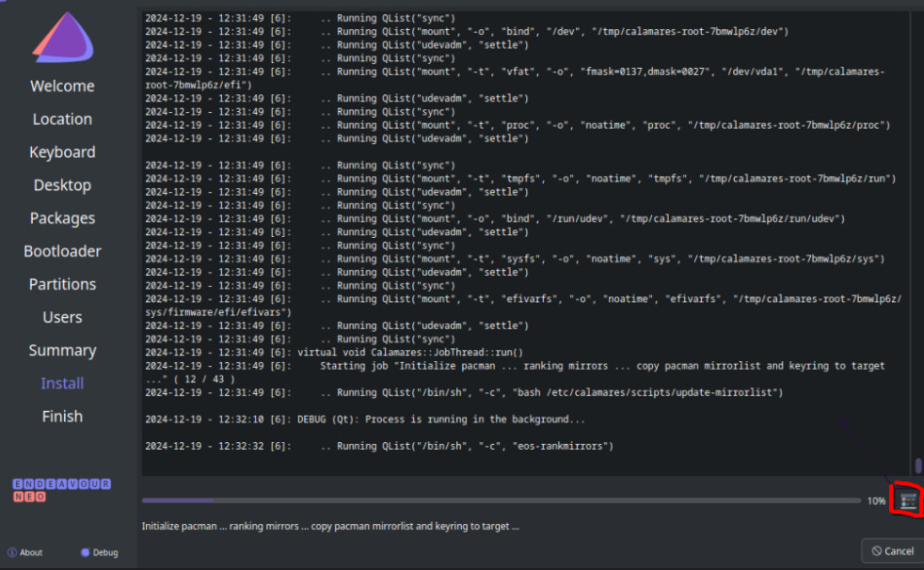This screenshot has width=924, height=570.
Task: Open the Bootloader step
Action: 62,251
